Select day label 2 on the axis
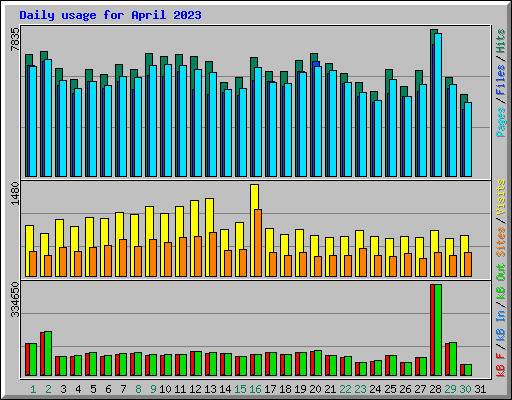Screen dimensions: 512x400 tap(48, 389)
